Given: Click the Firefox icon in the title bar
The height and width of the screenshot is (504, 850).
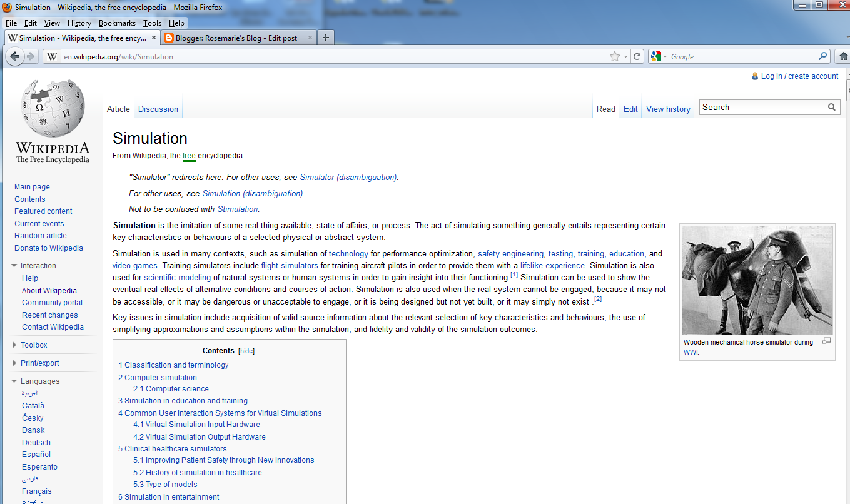Looking at the screenshot, I should click(8, 8).
